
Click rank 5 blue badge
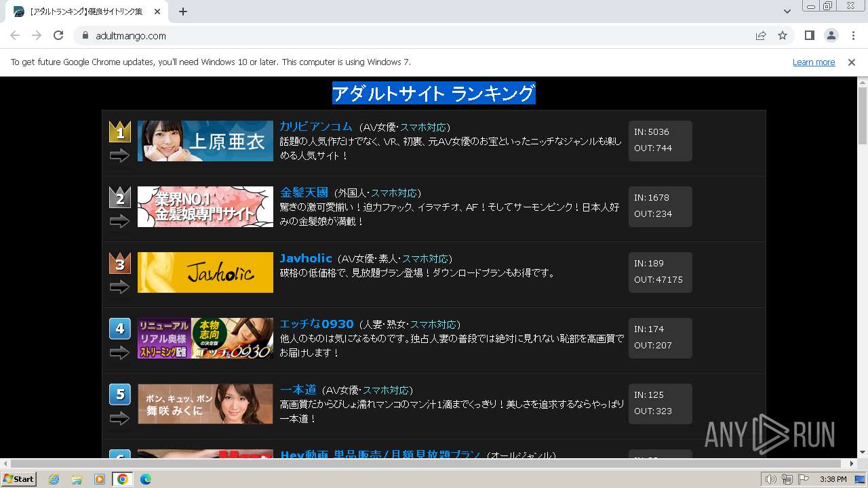[120, 394]
